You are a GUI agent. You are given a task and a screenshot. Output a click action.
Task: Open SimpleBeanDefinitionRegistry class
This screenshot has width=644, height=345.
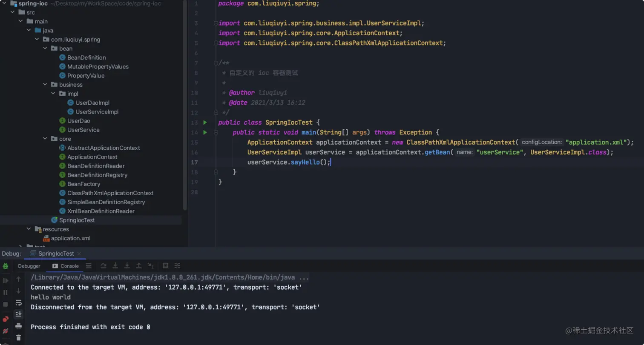102,202
